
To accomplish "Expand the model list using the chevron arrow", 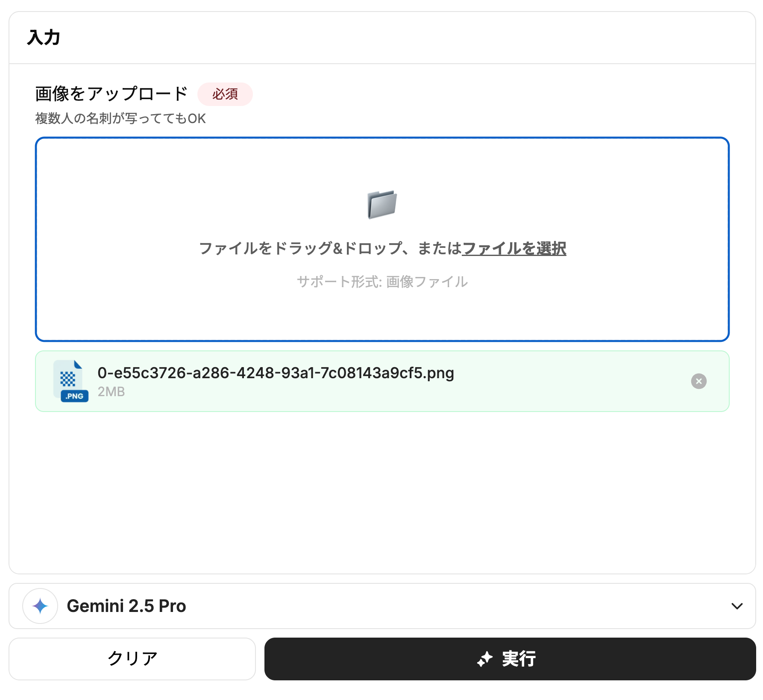I will pos(737,606).
